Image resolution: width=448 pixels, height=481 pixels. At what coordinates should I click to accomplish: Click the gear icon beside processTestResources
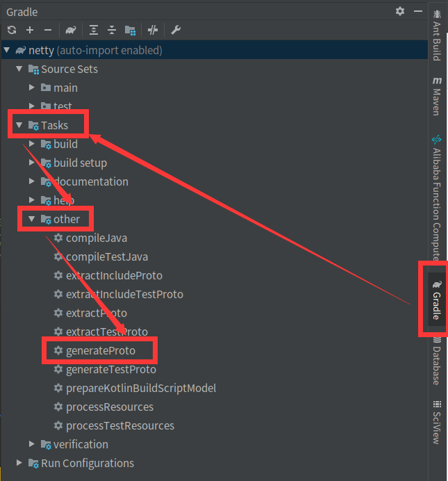tap(58, 425)
